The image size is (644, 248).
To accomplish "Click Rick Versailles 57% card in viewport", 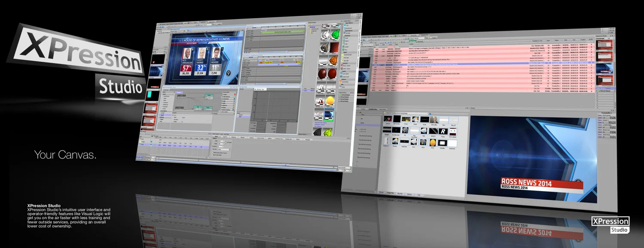I will (x=187, y=62).
